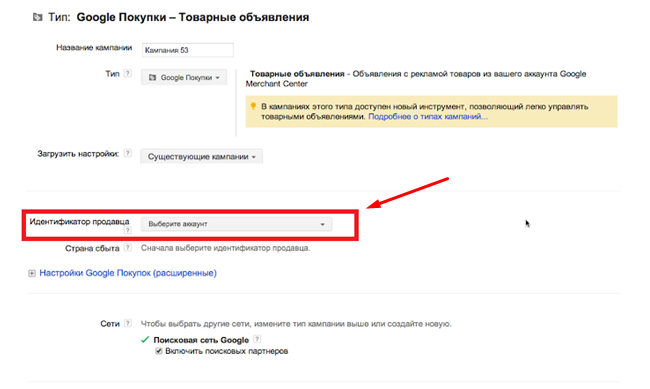Open Существующие кампании dropdown
The width and height of the screenshot is (650, 389).
(x=201, y=157)
